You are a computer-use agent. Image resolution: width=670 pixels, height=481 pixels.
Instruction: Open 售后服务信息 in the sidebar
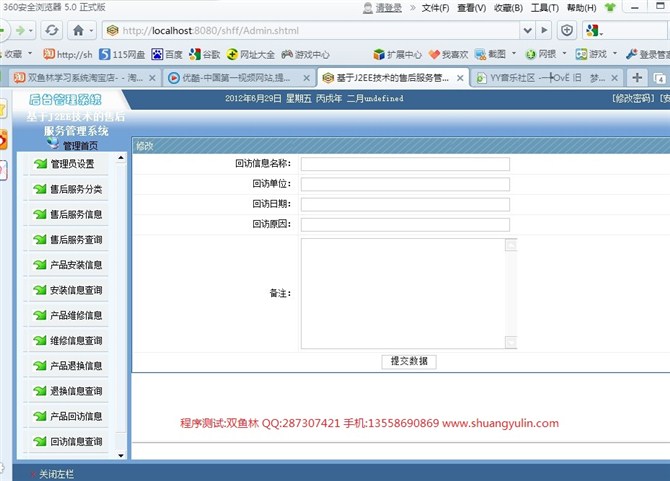[x=76, y=214]
